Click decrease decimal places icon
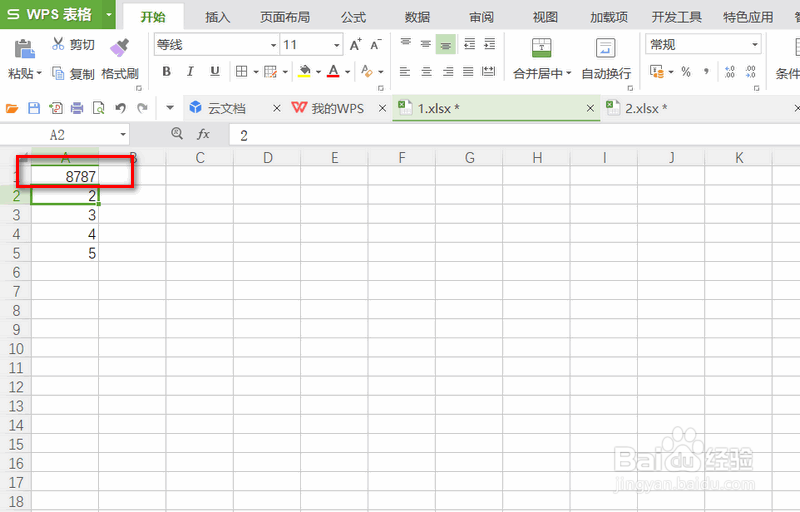Image resolution: width=800 pixels, height=512 pixels. [x=750, y=72]
